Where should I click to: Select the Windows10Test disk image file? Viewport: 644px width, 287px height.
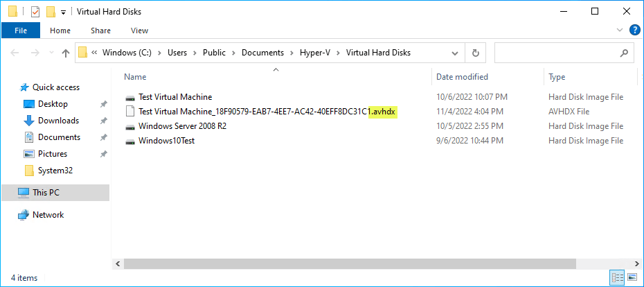[x=166, y=141]
